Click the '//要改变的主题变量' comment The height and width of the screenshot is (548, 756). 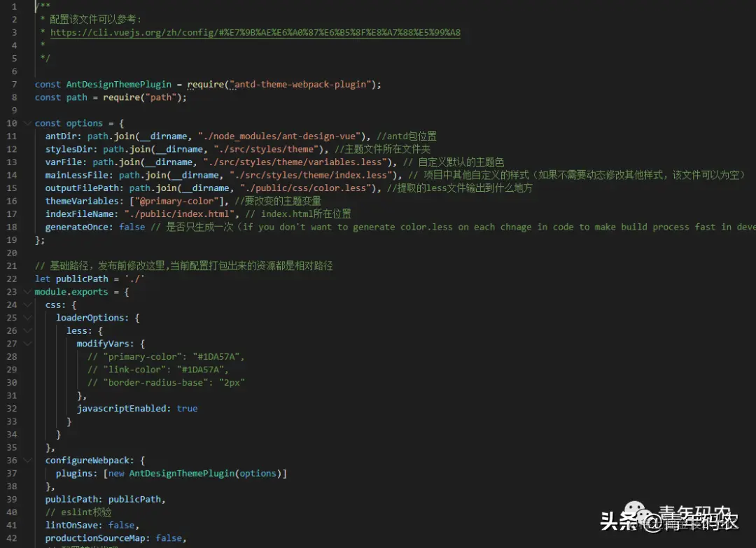click(278, 201)
